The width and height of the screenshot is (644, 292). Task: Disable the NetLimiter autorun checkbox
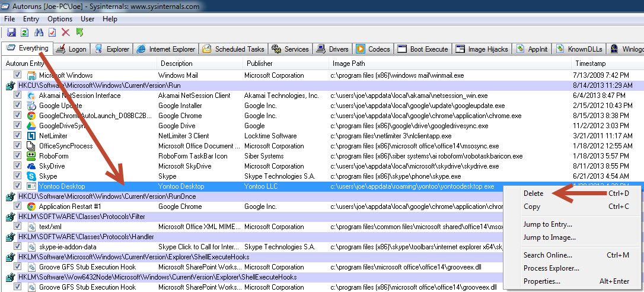tap(17, 135)
